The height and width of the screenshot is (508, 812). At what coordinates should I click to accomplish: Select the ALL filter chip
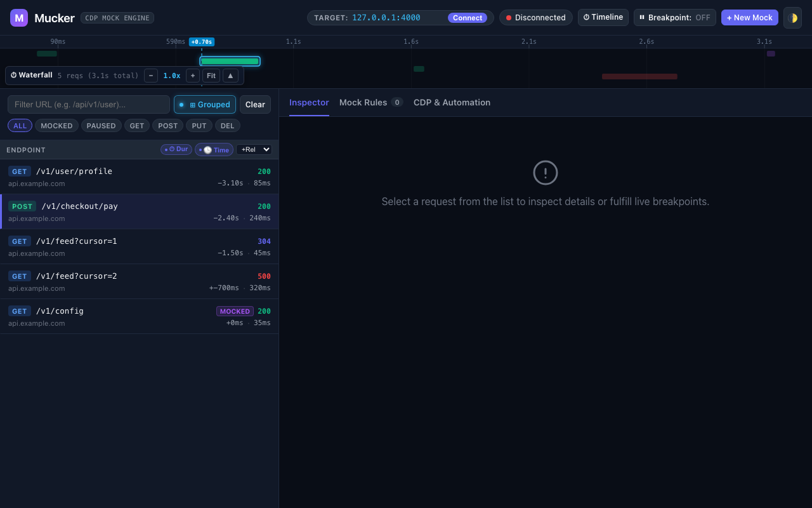(x=20, y=126)
